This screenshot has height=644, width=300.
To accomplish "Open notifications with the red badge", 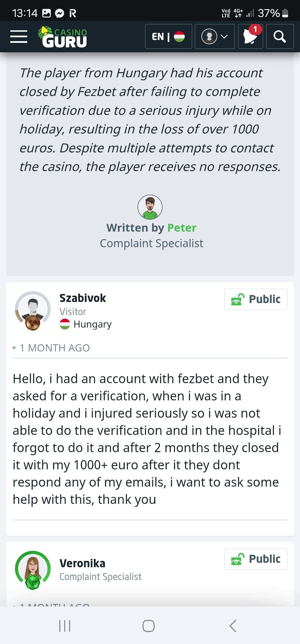I will coord(250,36).
